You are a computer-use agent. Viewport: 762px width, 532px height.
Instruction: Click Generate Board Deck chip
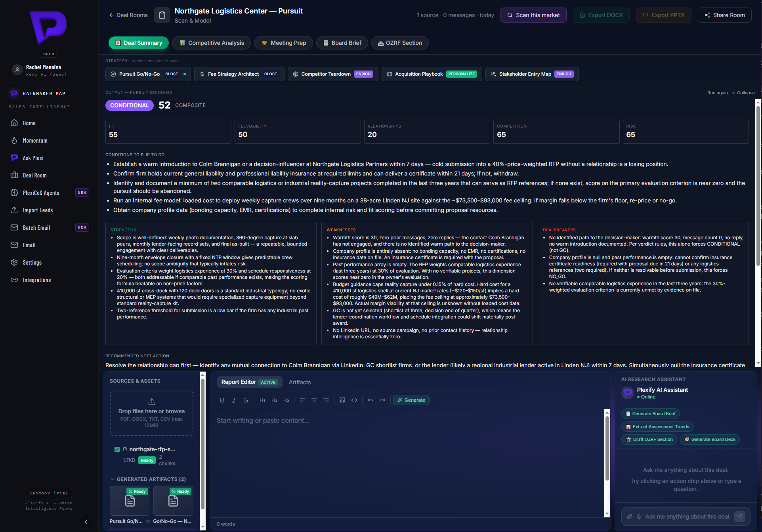(x=710, y=439)
